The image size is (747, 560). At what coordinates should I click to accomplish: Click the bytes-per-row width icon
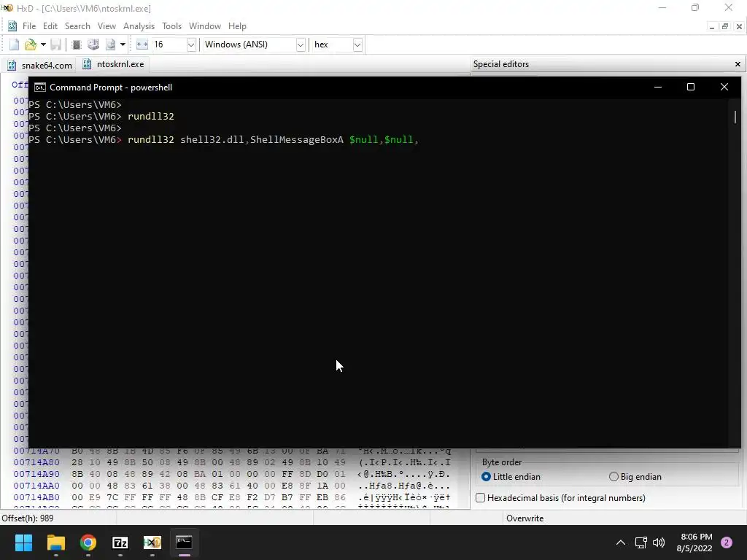(x=142, y=44)
